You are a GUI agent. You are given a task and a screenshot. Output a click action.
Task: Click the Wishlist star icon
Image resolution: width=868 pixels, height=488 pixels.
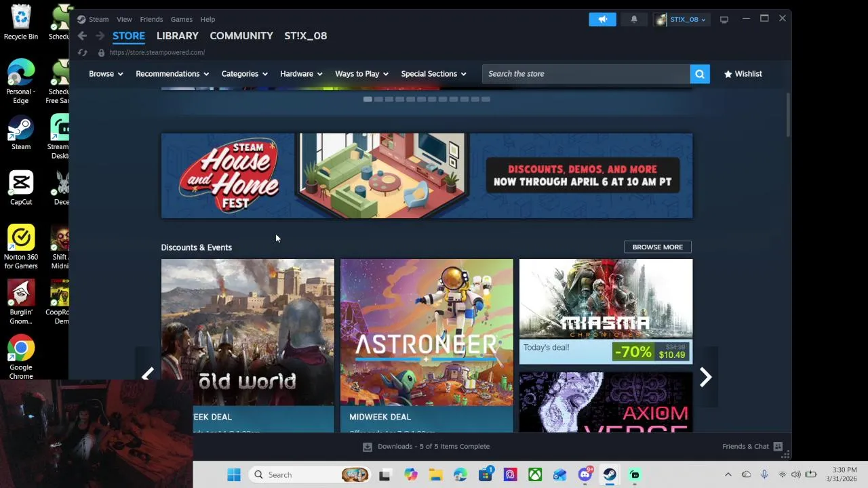pos(728,74)
